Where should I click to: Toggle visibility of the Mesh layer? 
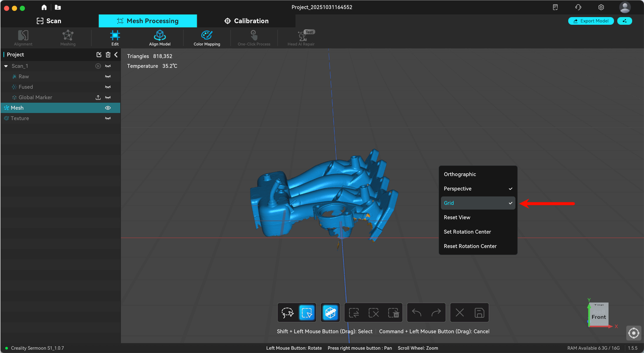coord(107,107)
